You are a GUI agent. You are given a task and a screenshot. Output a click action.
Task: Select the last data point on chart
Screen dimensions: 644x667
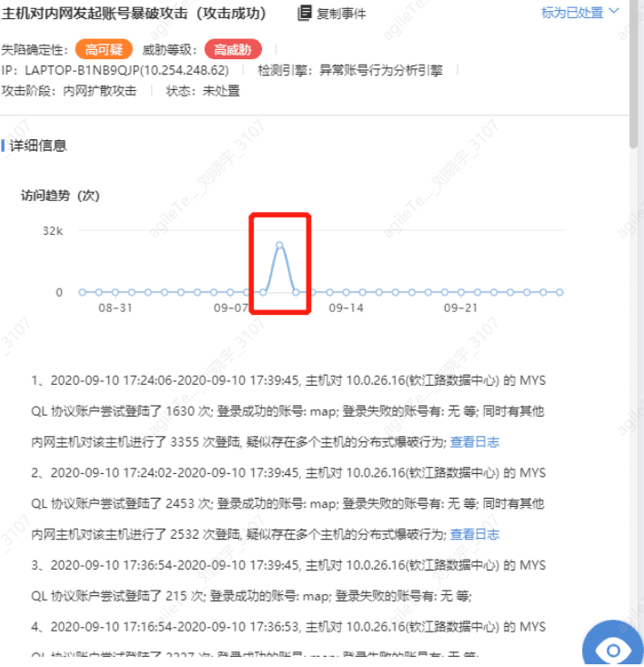click(559, 292)
